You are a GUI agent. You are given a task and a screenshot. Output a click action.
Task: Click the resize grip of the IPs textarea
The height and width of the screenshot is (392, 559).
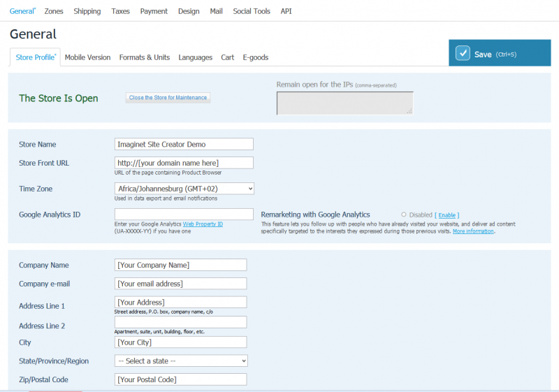[409, 112]
